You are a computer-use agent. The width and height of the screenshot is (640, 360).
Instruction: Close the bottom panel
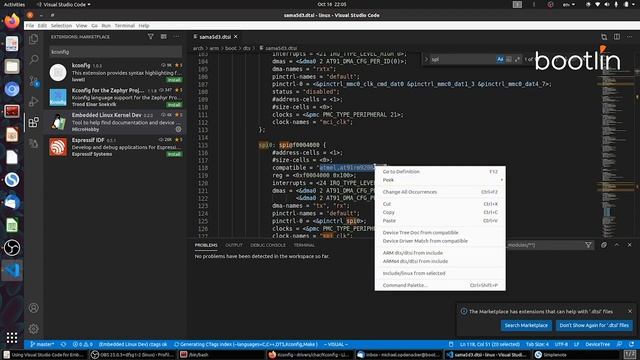pos(629,245)
